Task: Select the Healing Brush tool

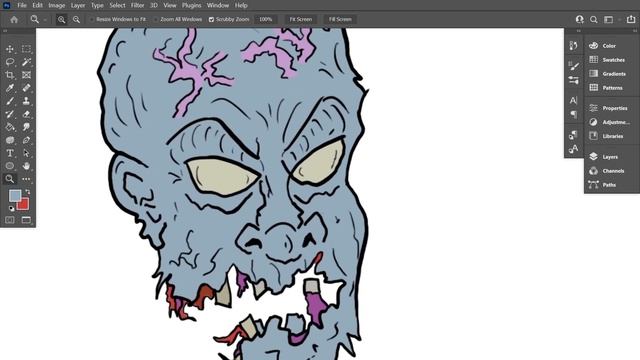Action: coord(26,88)
